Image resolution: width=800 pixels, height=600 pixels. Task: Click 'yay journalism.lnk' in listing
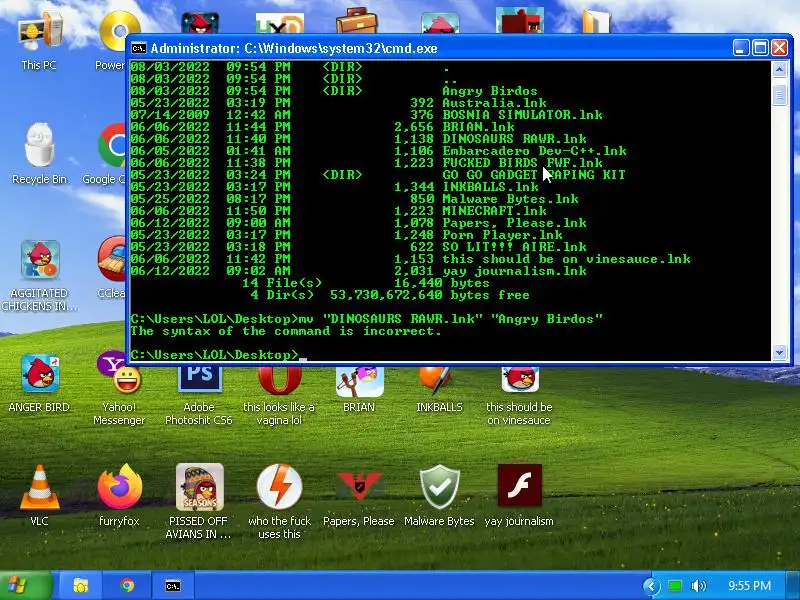click(514, 271)
